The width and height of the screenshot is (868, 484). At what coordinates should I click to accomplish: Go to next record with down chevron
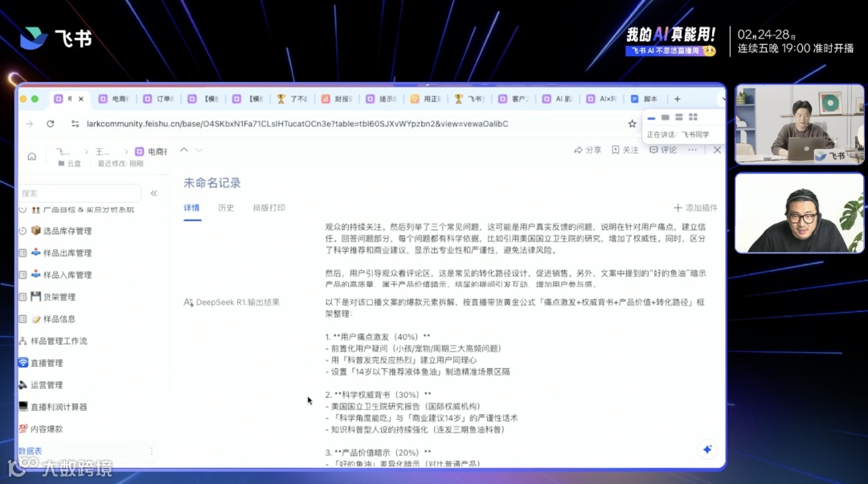(x=199, y=150)
